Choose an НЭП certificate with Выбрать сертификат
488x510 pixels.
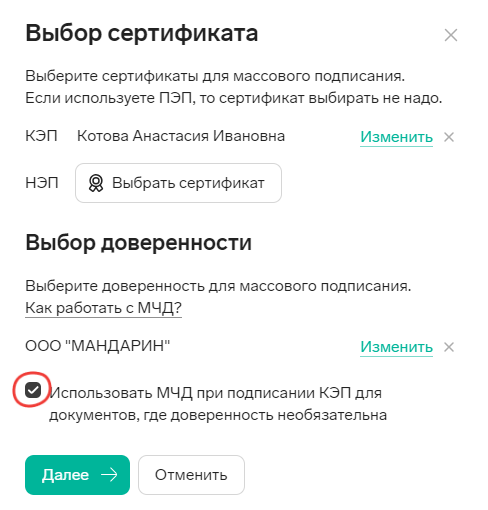[178, 183]
